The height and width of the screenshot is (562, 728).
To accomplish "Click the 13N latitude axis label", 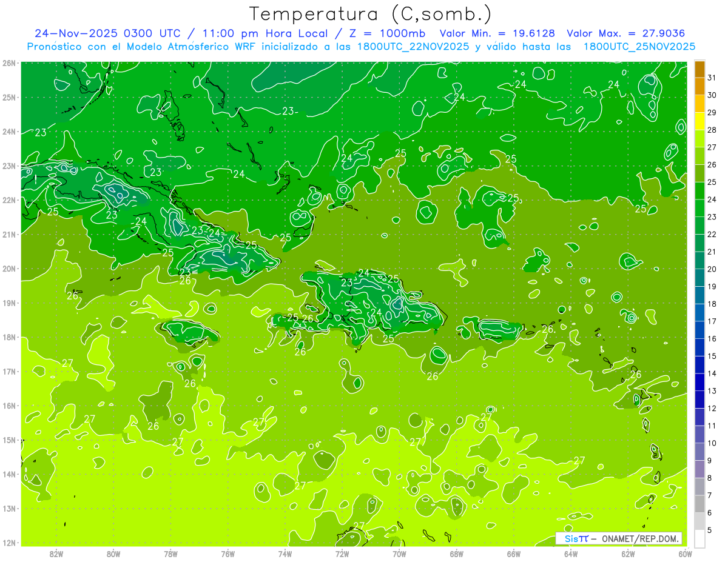I will pyautogui.click(x=9, y=509).
